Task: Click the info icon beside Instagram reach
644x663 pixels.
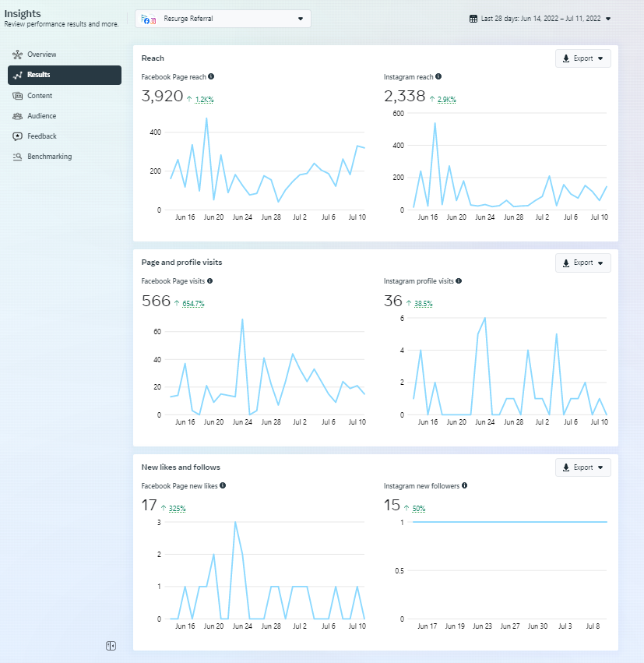Action: 438,77
